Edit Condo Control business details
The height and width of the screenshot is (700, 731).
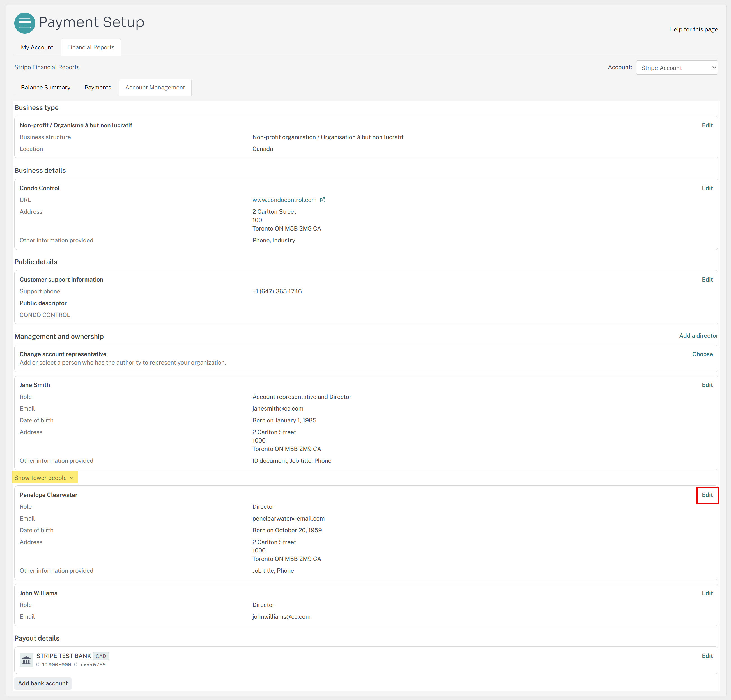pos(707,188)
